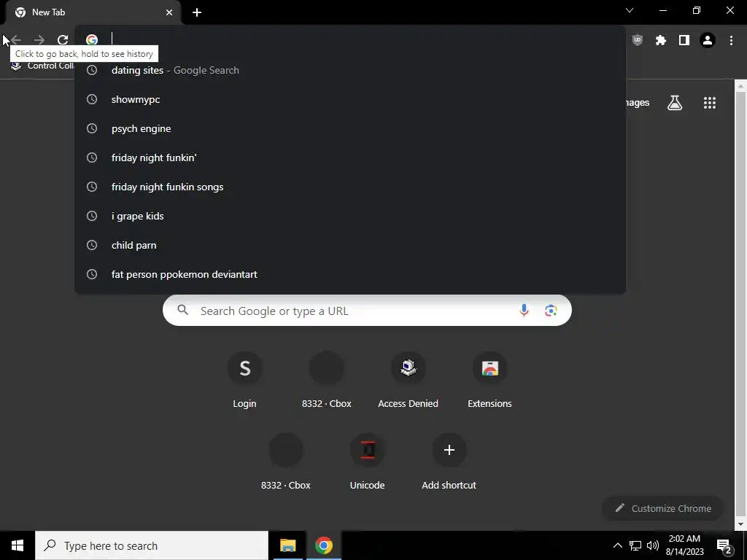
Task: Toggle the Chrome side panel
Action: pos(684,41)
